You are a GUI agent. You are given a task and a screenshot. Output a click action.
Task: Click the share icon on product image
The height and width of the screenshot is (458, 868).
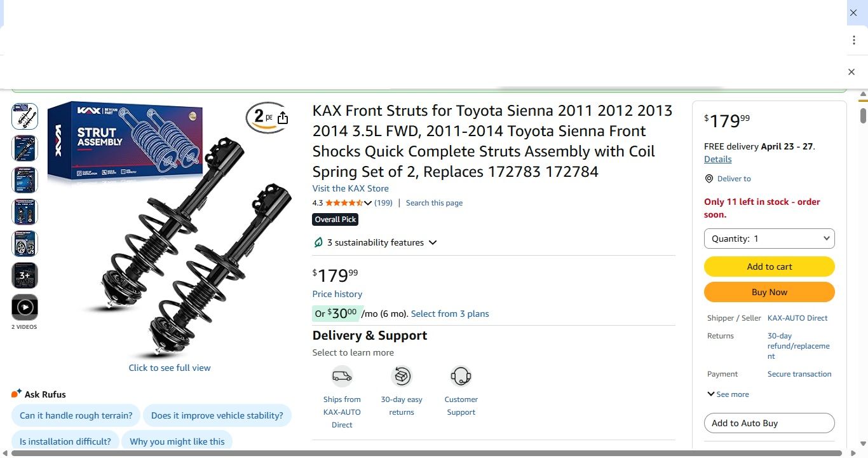(283, 118)
